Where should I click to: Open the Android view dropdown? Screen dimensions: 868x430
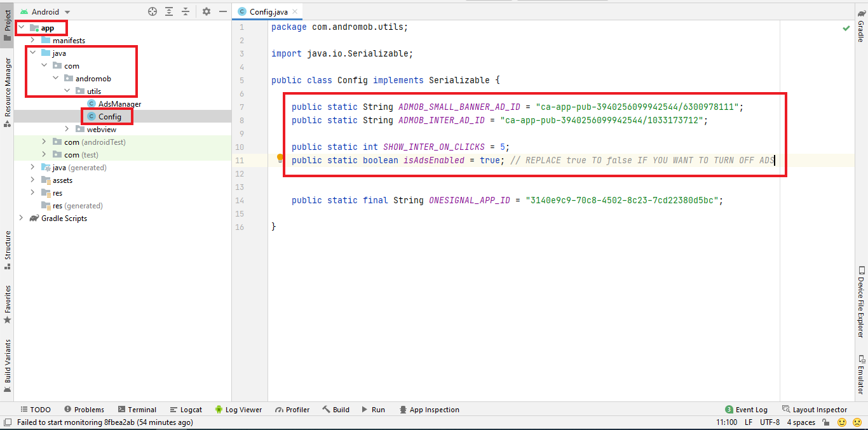point(46,11)
